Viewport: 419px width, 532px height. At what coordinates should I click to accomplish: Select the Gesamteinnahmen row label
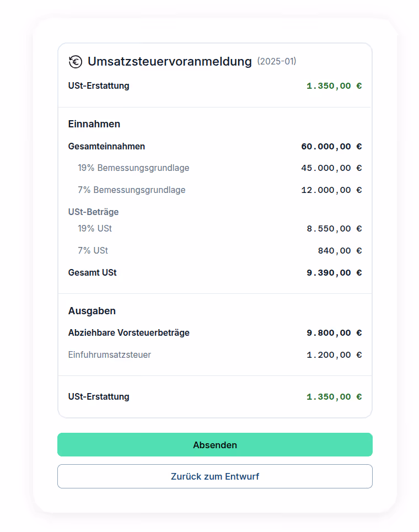(107, 147)
